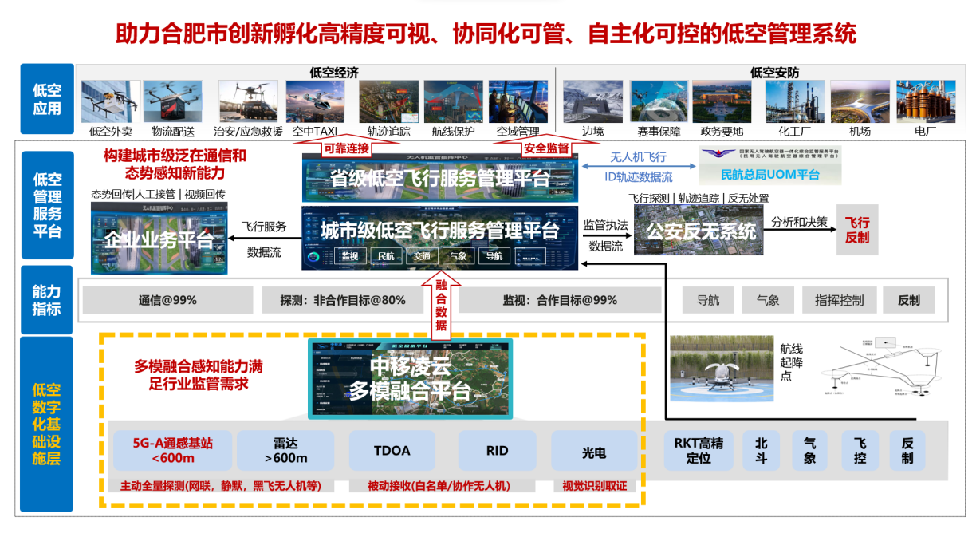
Task: Click the RKT高精定位 box
Action: 699,451
